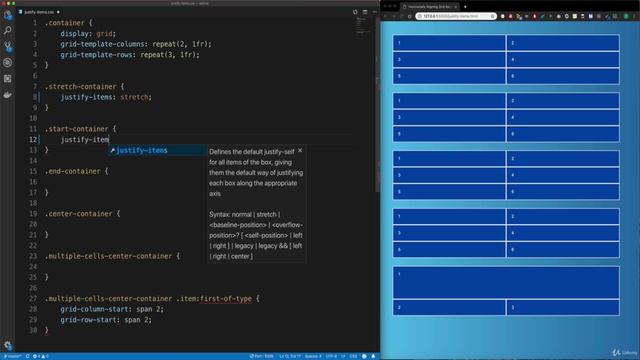Open the Debug view in activity bar
Screen dimensions: 640x360
[7, 62]
